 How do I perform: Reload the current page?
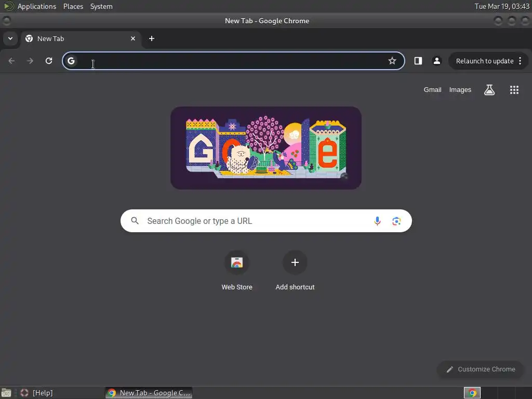click(49, 61)
